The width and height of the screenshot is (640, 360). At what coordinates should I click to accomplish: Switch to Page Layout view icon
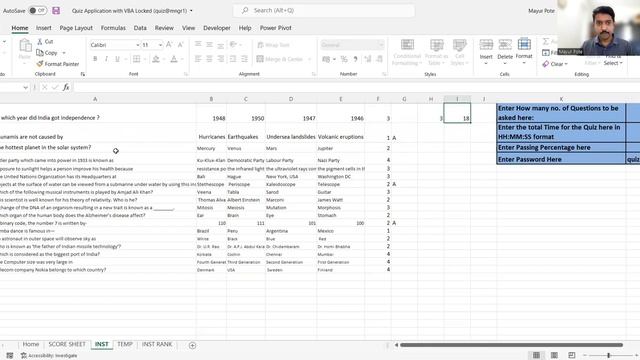(554, 356)
